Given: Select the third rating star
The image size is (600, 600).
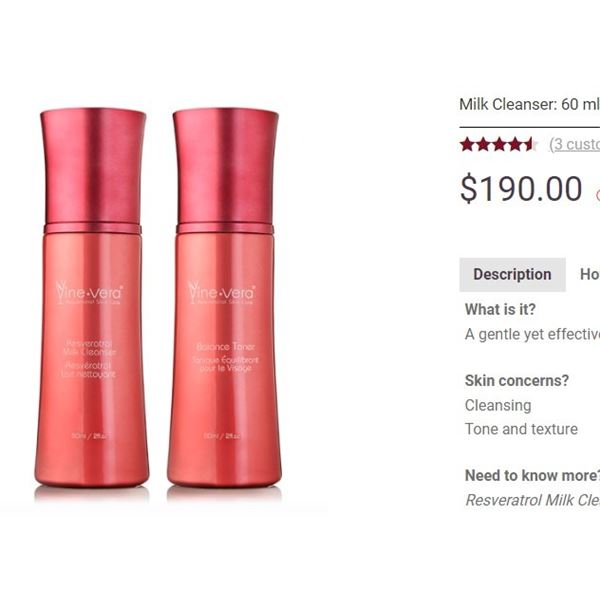Looking at the screenshot, I should [x=499, y=145].
